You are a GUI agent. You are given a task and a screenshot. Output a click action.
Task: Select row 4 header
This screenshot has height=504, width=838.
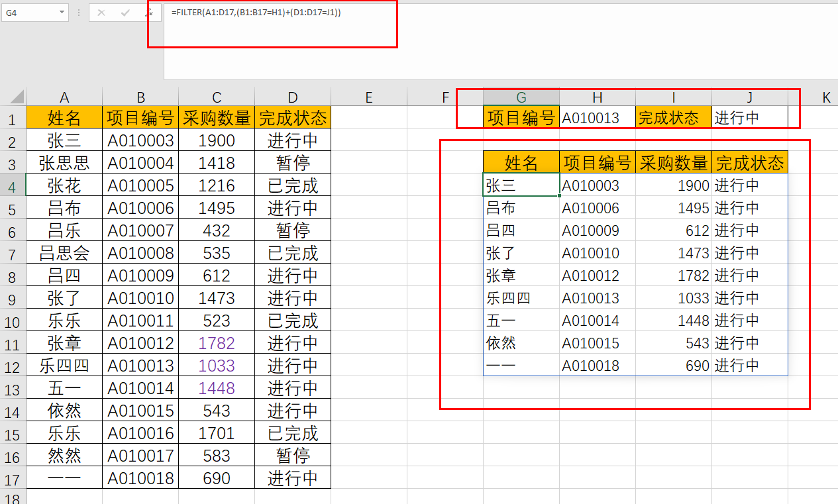(13, 185)
